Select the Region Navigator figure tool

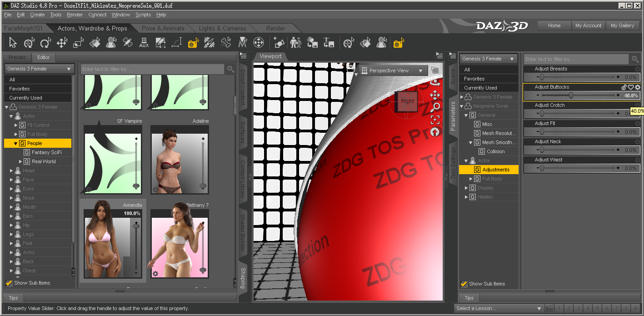pyautogui.click(x=111, y=43)
